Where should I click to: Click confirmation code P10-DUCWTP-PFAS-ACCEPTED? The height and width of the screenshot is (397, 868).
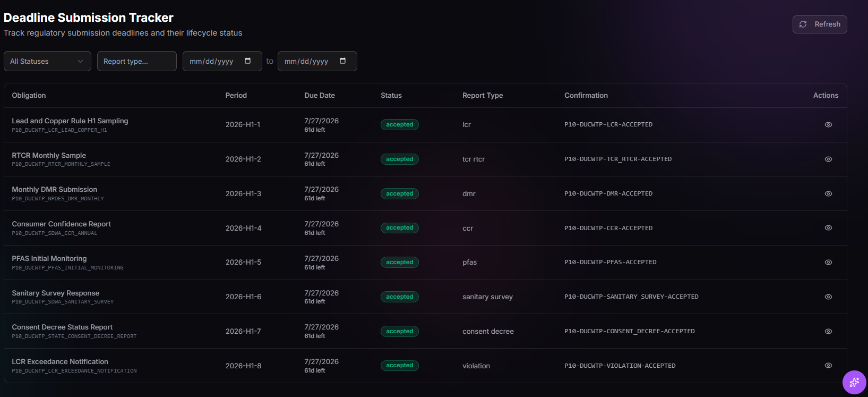(x=611, y=263)
